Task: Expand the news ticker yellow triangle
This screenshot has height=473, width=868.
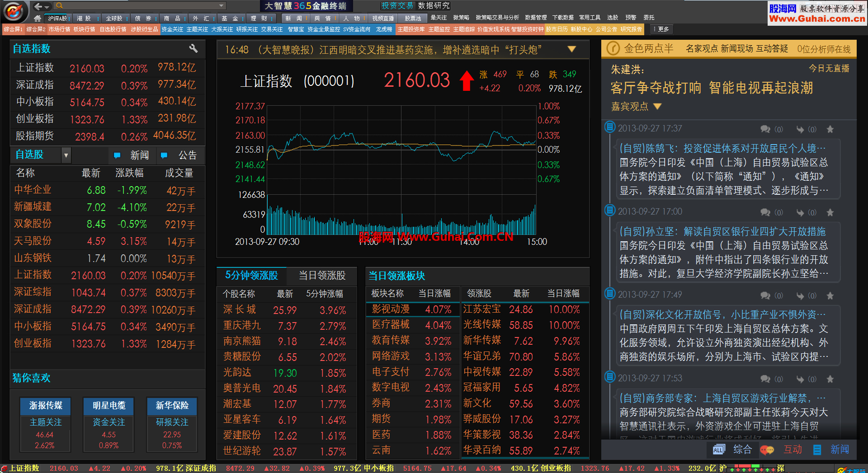Action: pos(572,49)
